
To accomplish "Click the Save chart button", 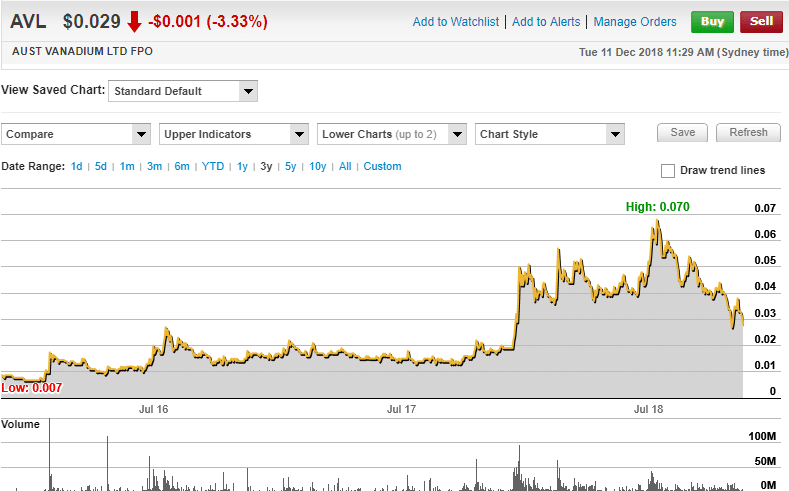I will [682, 133].
